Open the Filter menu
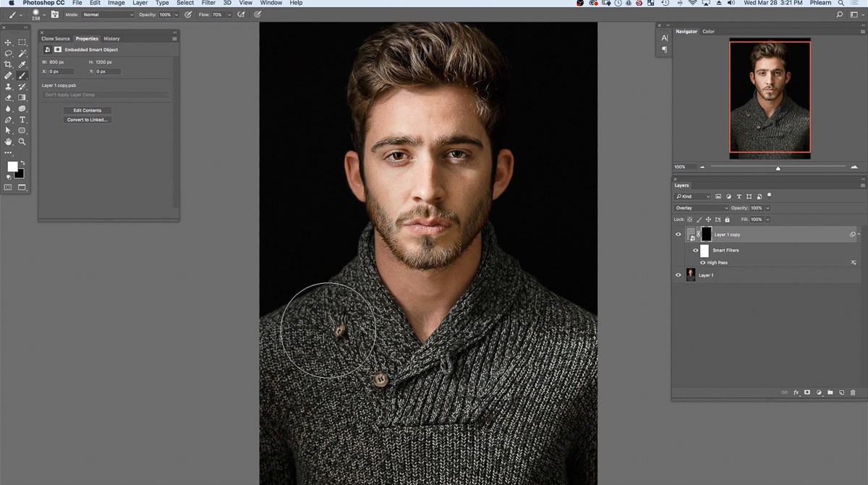This screenshot has height=485, width=868. coord(208,3)
